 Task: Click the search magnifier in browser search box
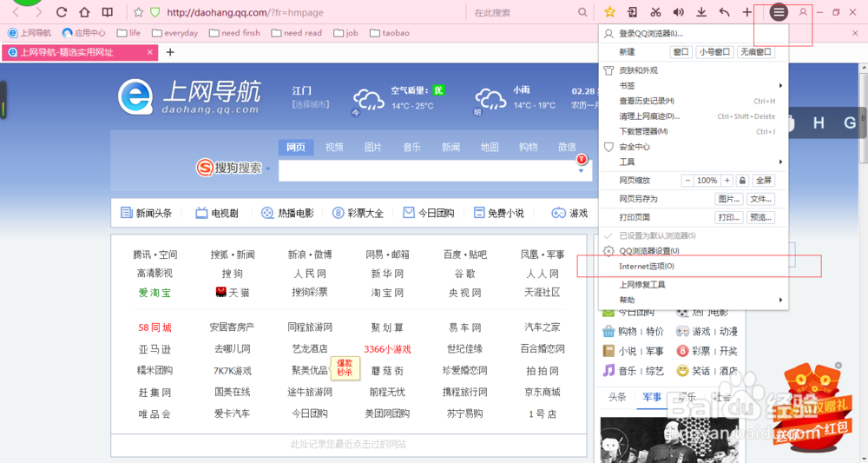pyautogui.click(x=582, y=12)
